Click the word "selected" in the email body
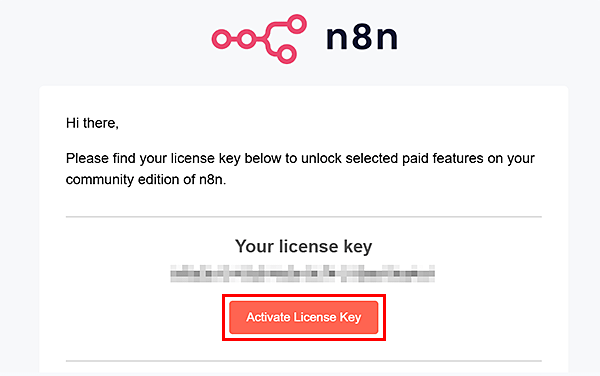Image resolution: width=600 pixels, height=376 pixels. (x=372, y=158)
